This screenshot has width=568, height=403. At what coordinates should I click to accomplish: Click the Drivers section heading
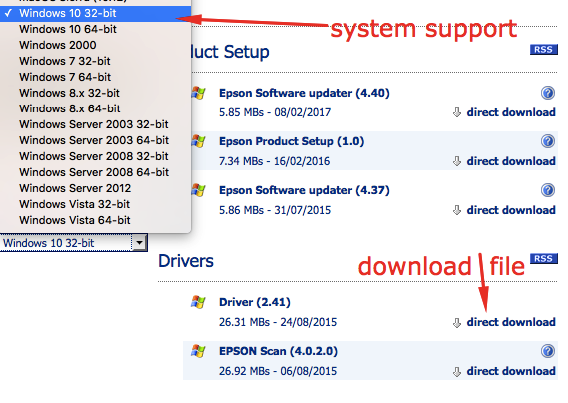pos(186,261)
